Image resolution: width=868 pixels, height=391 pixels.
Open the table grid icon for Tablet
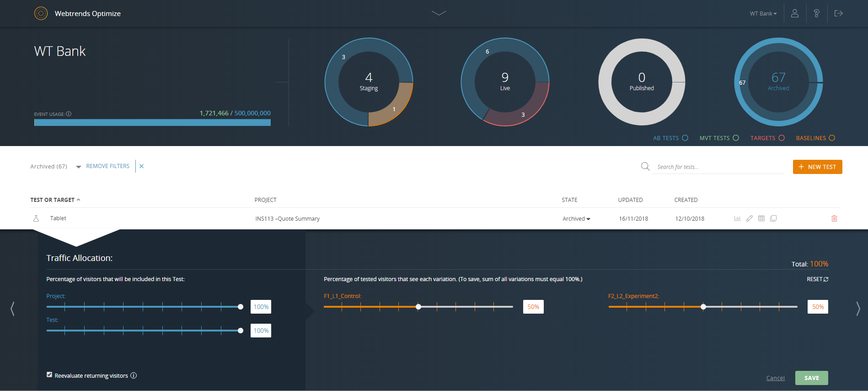(761, 218)
